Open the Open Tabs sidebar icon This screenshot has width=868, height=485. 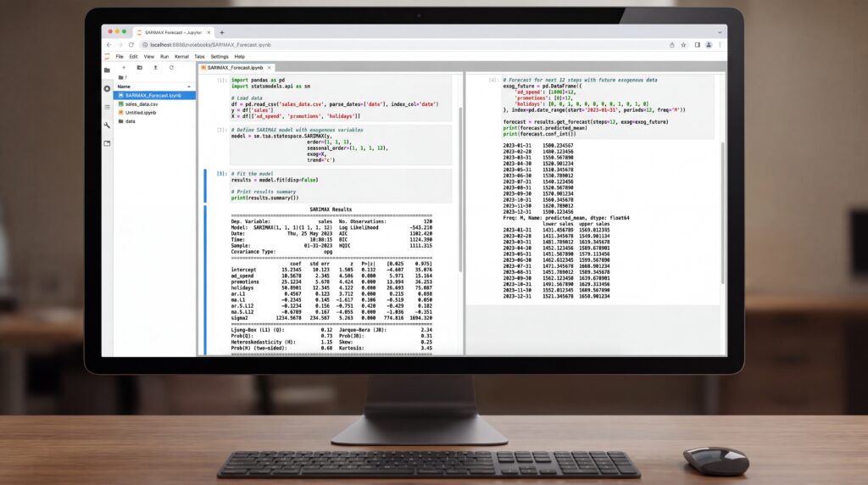(107, 143)
